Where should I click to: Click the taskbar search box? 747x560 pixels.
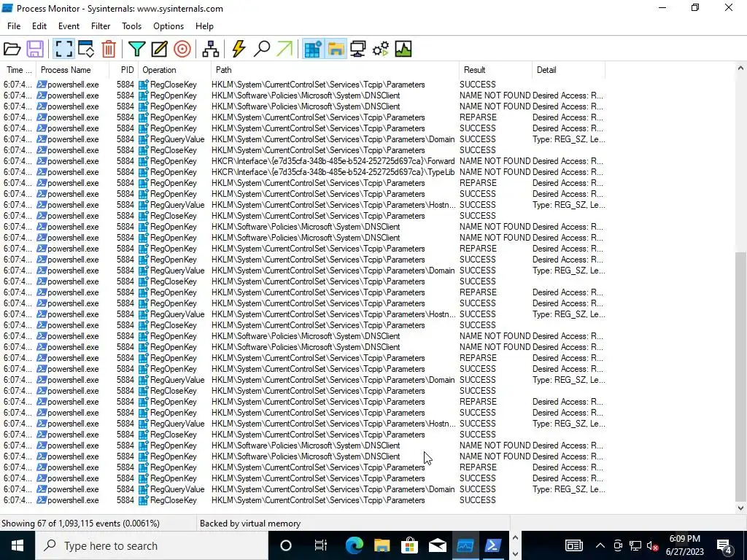(x=152, y=545)
